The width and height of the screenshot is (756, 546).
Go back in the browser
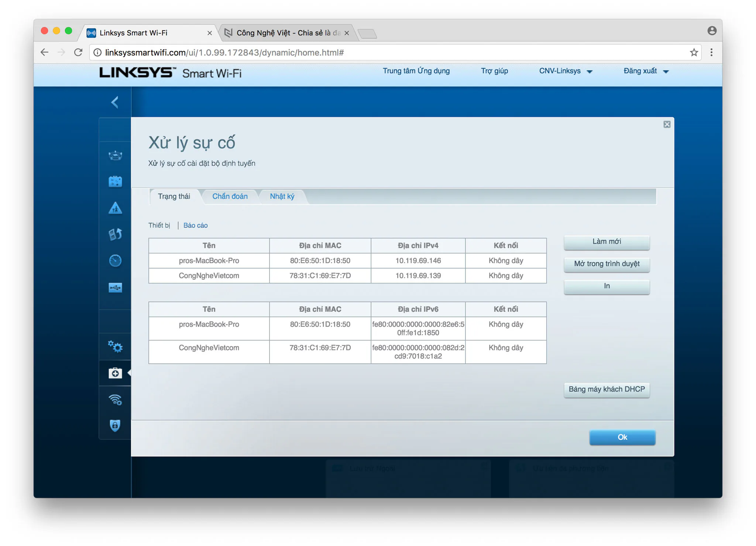click(45, 52)
